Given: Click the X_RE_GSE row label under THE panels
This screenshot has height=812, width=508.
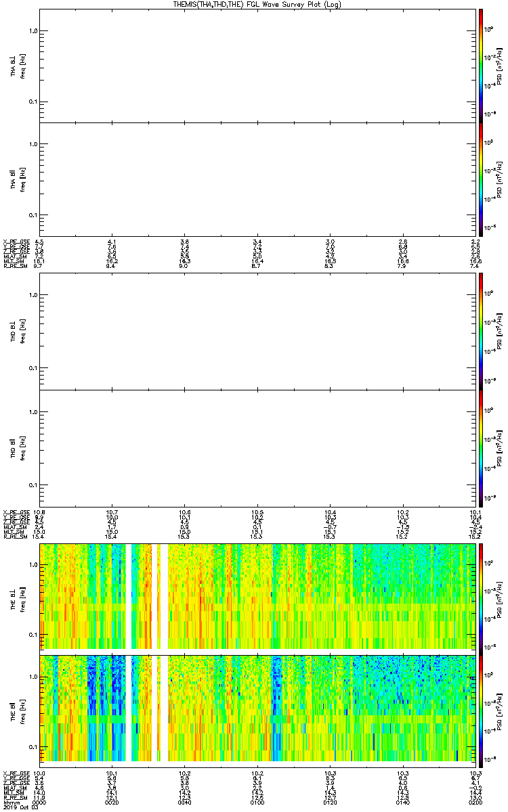Looking at the screenshot, I should tap(15, 773).
